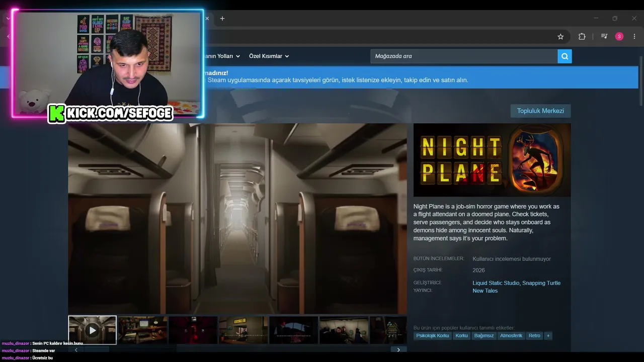
Task: Select the yellow gate sign screenshot thumbnail
Action: (243, 330)
